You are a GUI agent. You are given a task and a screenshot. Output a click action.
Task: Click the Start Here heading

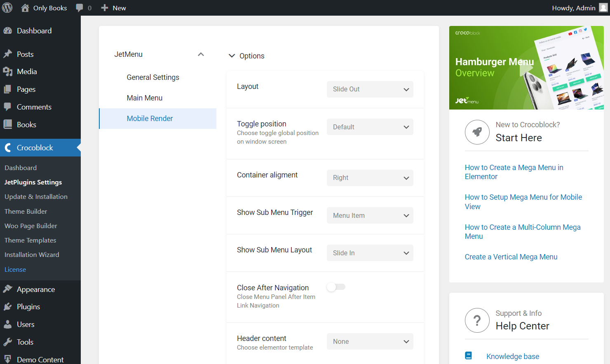click(519, 138)
